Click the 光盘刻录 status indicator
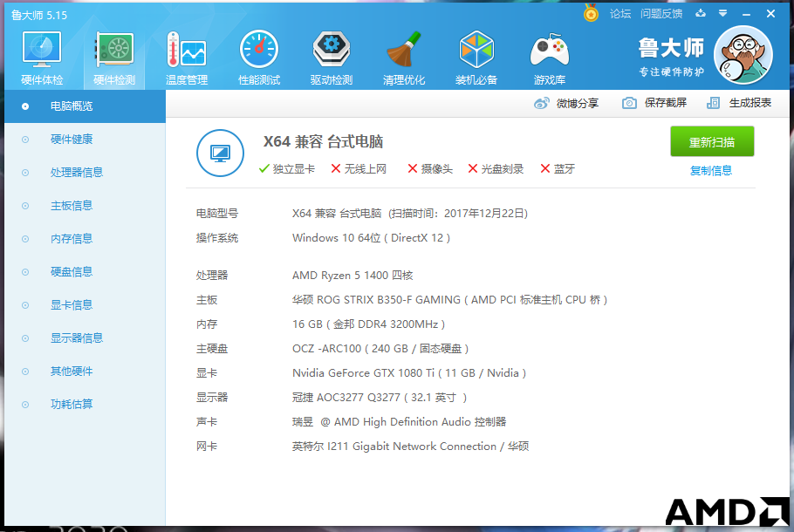Image resolution: width=794 pixels, height=532 pixels. (x=496, y=169)
